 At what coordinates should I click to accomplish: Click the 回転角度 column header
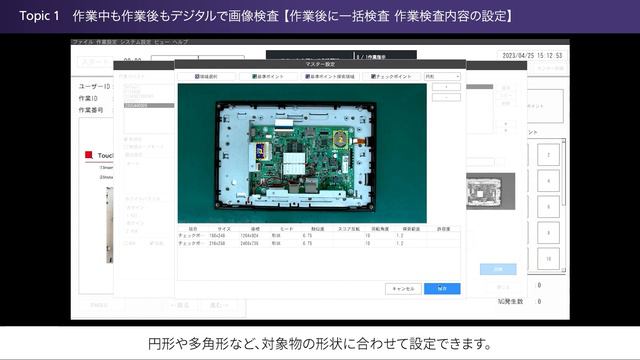(380, 229)
